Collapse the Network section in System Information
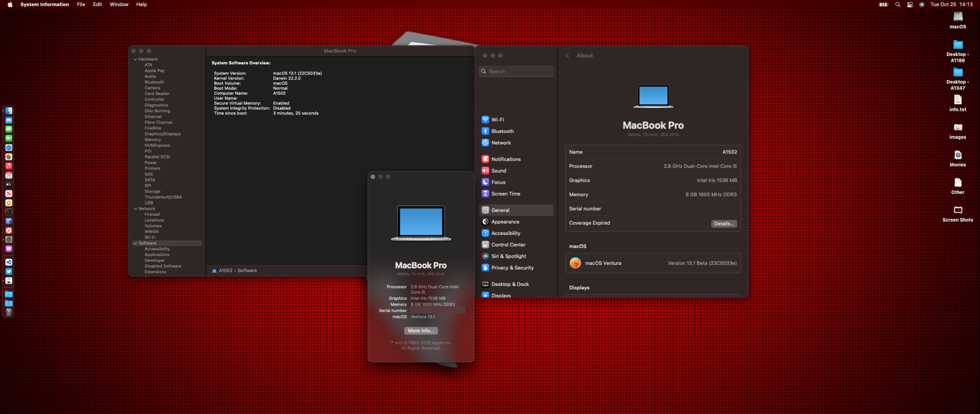Screen dimensions: 980x414 click(x=135, y=209)
